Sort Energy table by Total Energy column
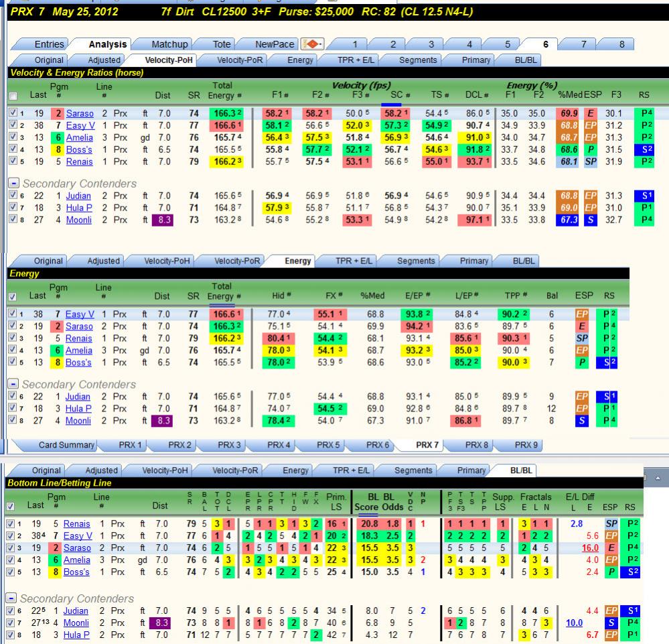669x644 pixels. [224, 292]
